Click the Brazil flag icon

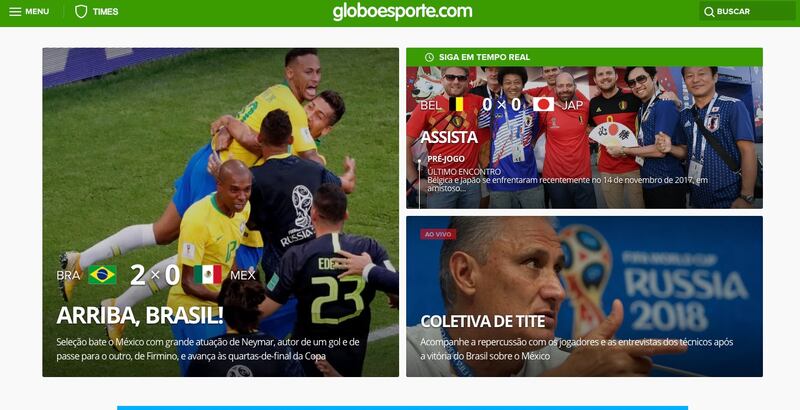click(x=102, y=275)
